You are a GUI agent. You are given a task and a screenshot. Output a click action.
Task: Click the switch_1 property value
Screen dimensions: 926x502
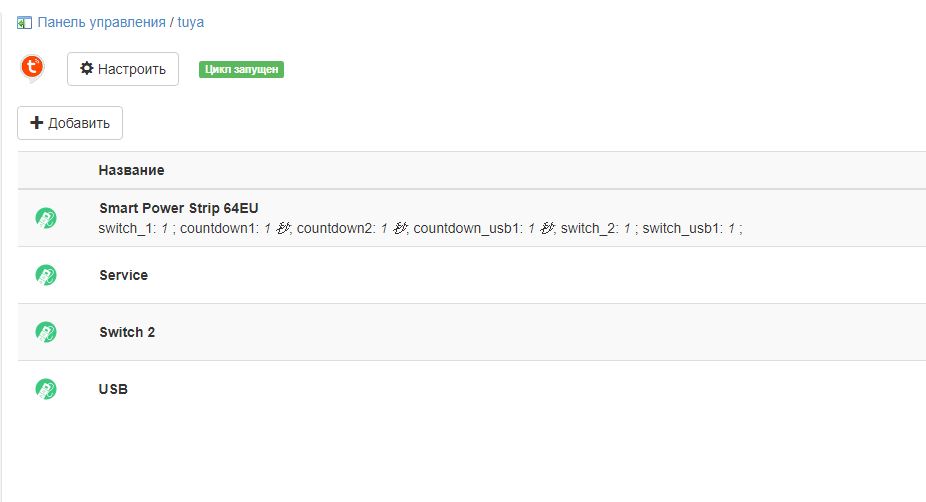164,229
